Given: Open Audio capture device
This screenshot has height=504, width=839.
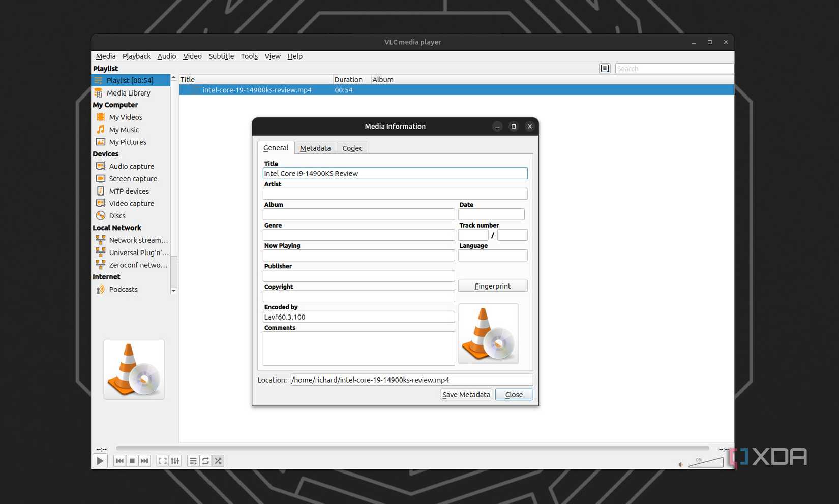Looking at the screenshot, I should click(131, 166).
